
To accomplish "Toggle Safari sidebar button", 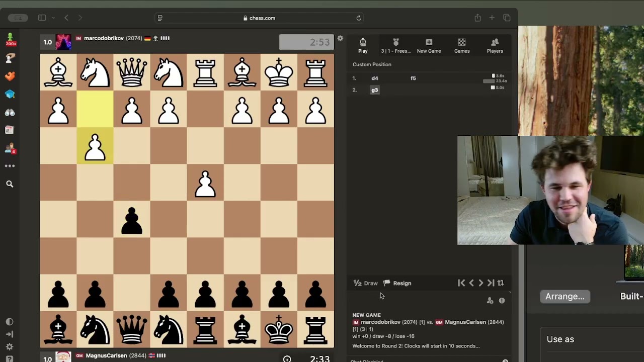I will point(42,18).
